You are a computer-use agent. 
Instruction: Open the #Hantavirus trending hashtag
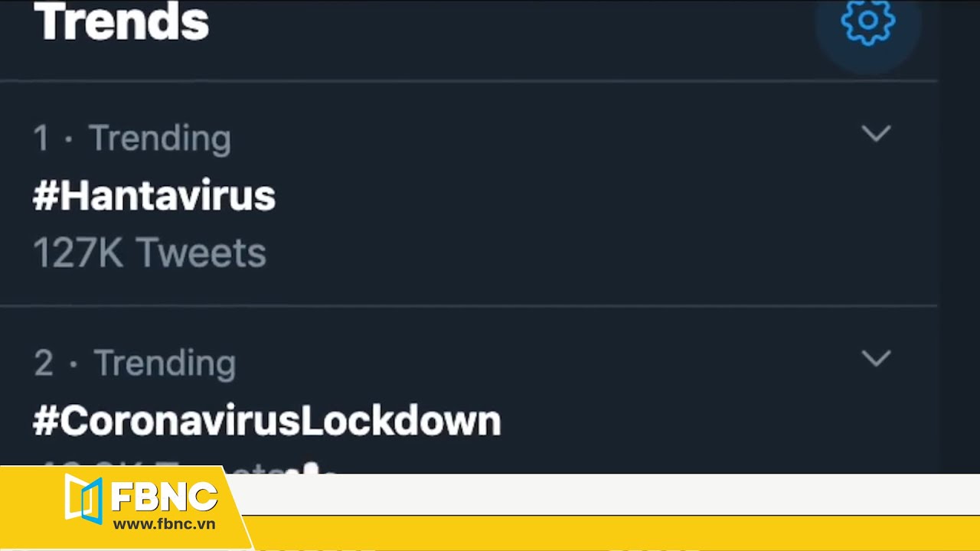click(x=154, y=197)
